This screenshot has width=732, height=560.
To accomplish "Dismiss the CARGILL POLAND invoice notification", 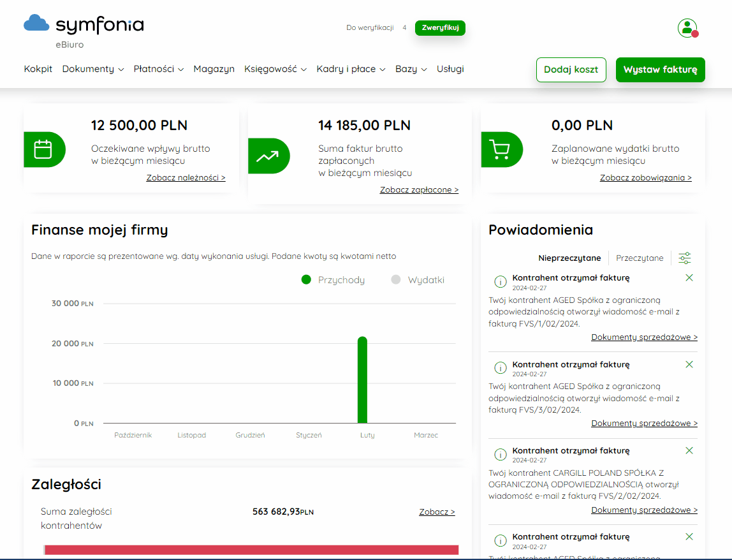I will pyautogui.click(x=689, y=451).
